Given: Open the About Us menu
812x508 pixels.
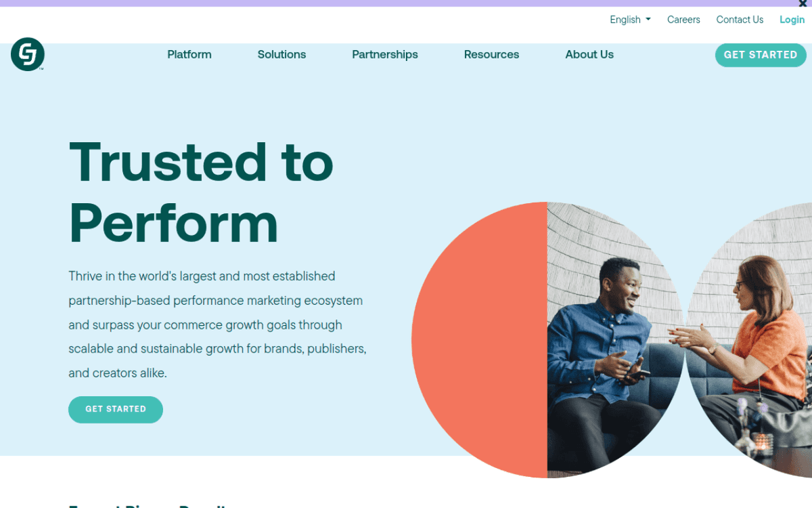Looking at the screenshot, I should [x=589, y=54].
